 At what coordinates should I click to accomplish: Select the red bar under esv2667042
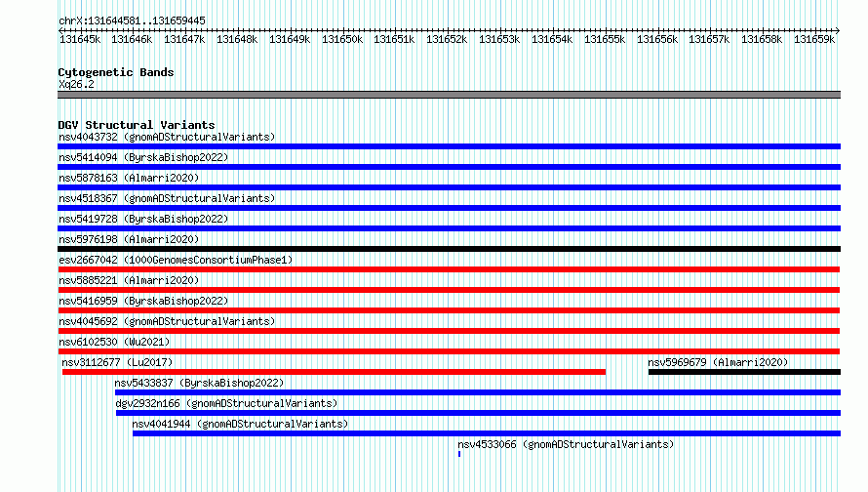point(449,269)
